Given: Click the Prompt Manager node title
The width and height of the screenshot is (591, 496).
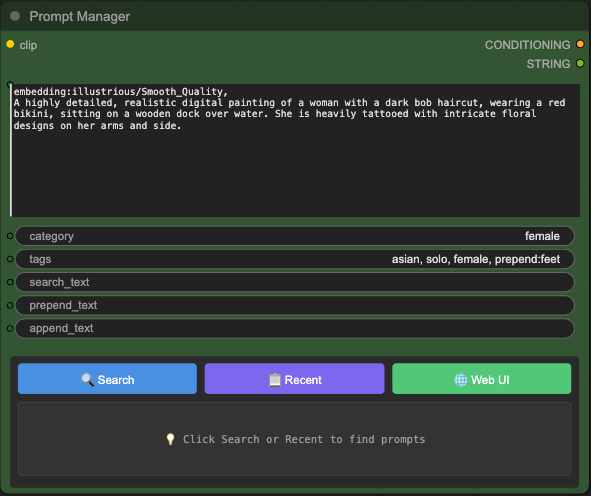Looking at the screenshot, I should pos(80,17).
